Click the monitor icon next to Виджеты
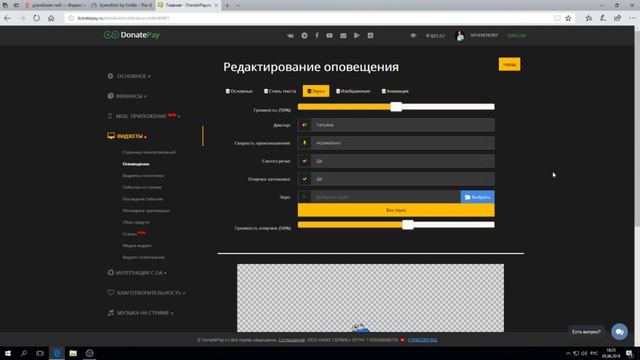This screenshot has height=360, width=640. 111,136
